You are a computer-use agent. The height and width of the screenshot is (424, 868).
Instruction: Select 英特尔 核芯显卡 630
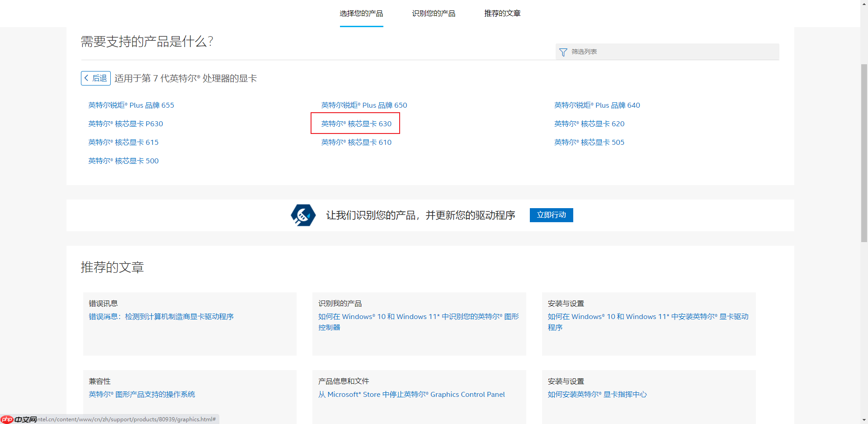click(355, 123)
